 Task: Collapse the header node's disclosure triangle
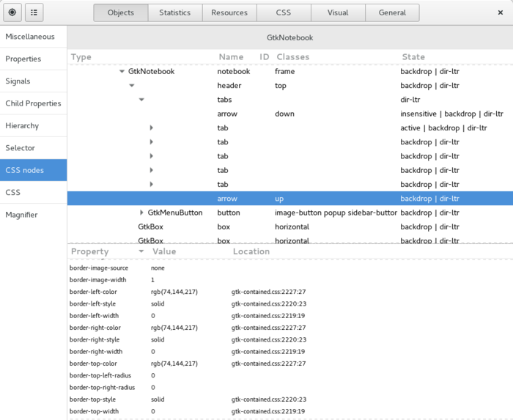pyautogui.click(x=132, y=86)
